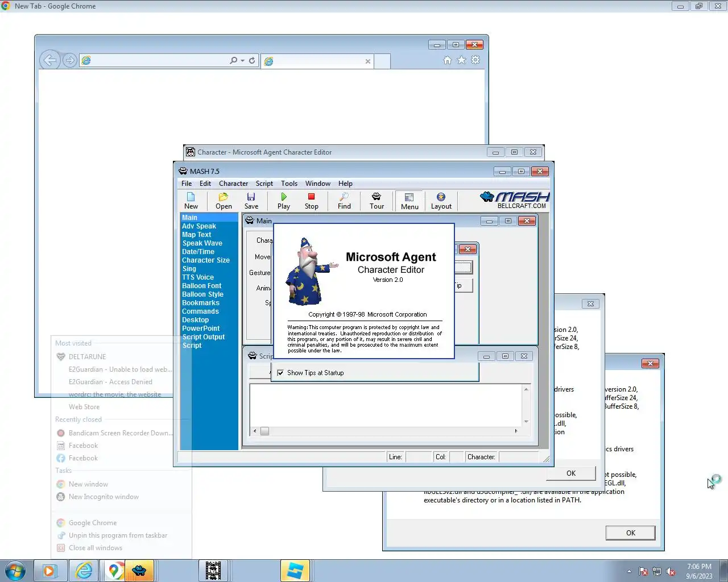The width and height of the screenshot is (728, 582).
Task: Open the File menu in MASH
Action: tap(187, 184)
